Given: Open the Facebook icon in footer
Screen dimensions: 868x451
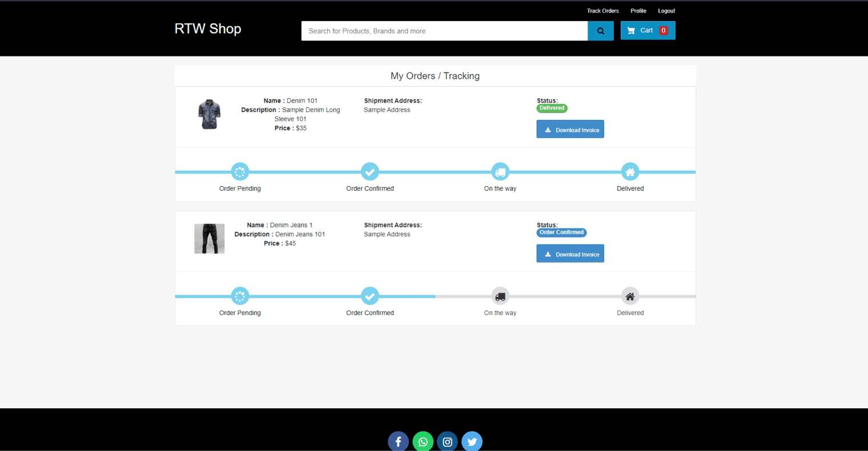Looking at the screenshot, I should [398, 441].
